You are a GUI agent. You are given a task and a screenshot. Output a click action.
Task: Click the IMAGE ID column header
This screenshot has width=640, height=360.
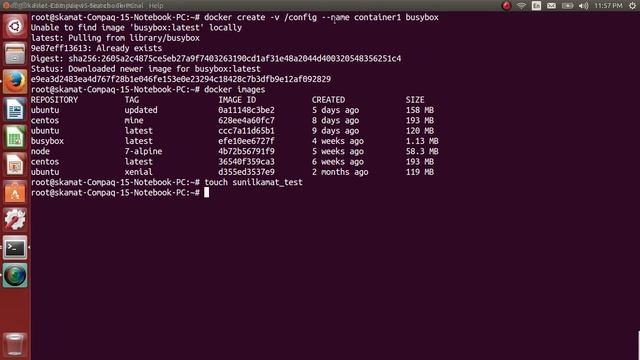pos(237,100)
